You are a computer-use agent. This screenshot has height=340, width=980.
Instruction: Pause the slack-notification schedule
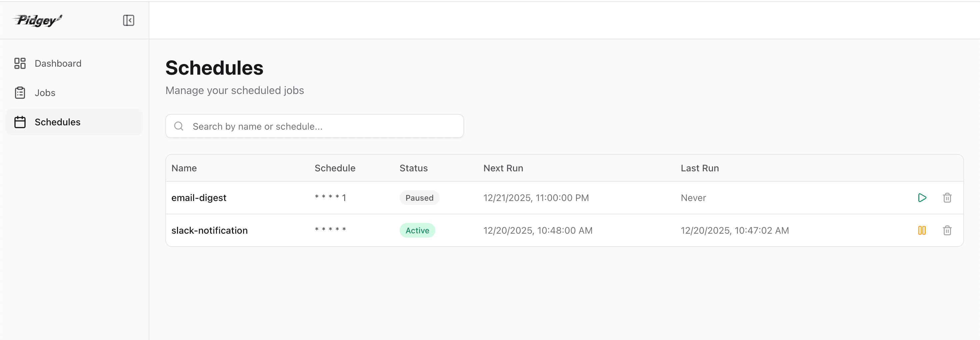[922, 230]
